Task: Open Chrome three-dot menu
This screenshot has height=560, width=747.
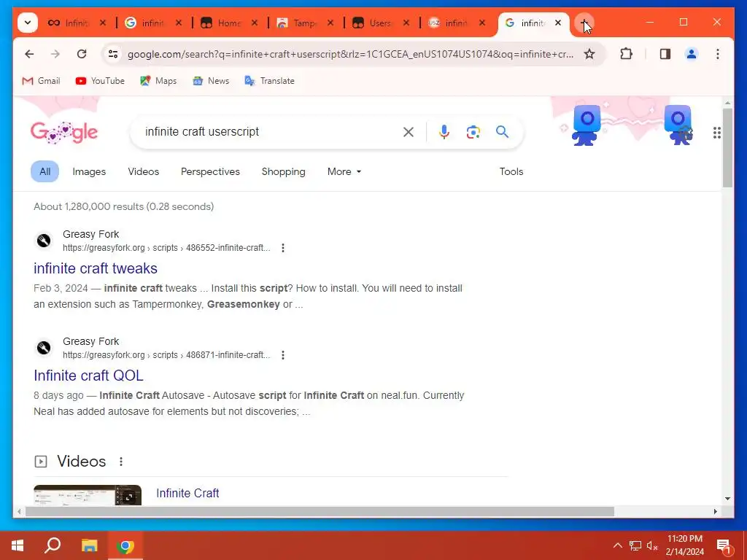Action: 718,54
